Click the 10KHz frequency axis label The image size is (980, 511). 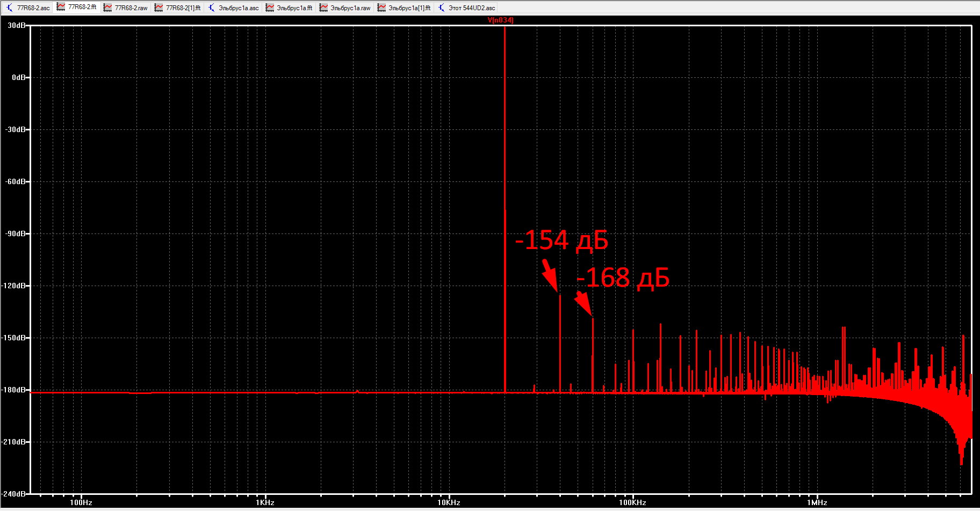(x=449, y=502)
